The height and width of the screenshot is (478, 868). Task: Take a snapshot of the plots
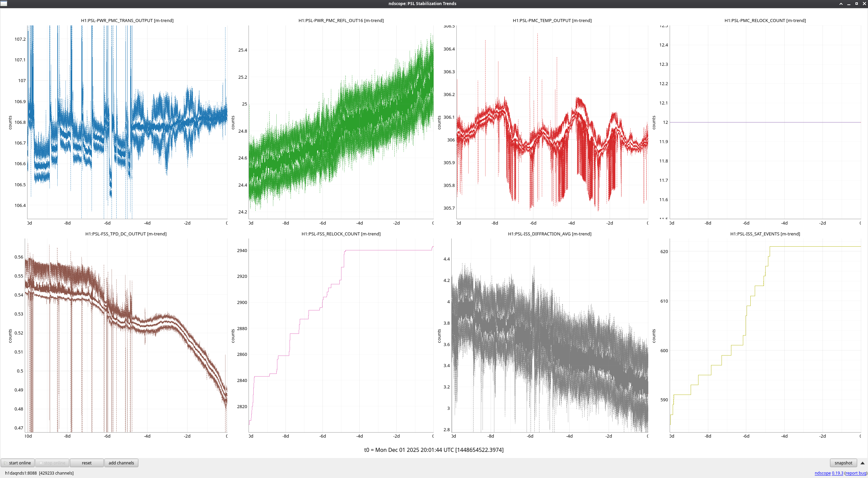843,463
